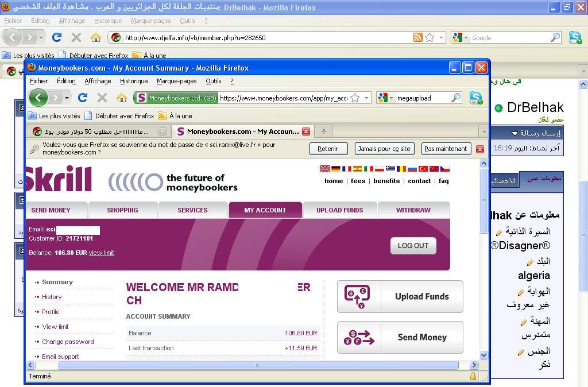This screenshot has height=387, width=588.
Task: Click the stop icon in DrBelhak window
Action: point(76,37)
